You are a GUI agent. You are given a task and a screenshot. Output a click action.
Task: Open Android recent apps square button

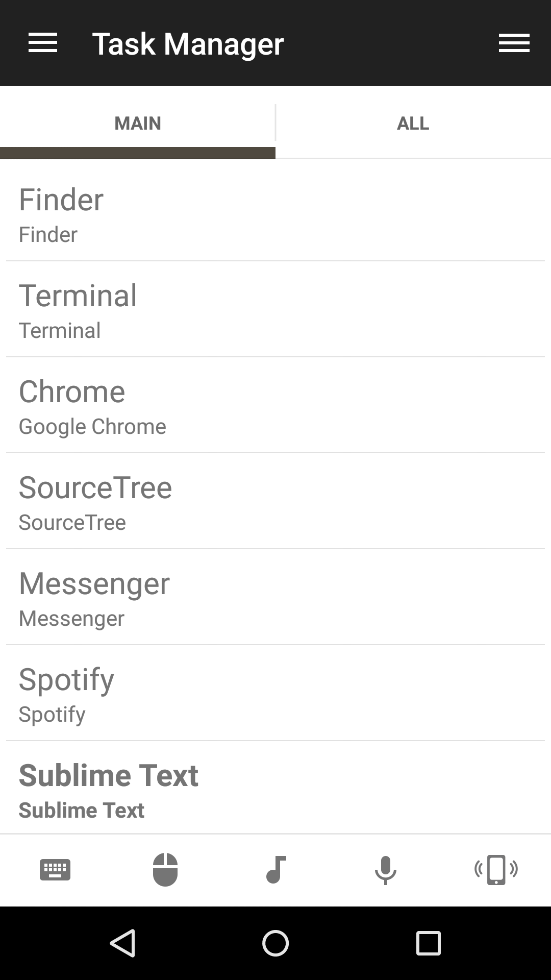[x=428, y=943]
